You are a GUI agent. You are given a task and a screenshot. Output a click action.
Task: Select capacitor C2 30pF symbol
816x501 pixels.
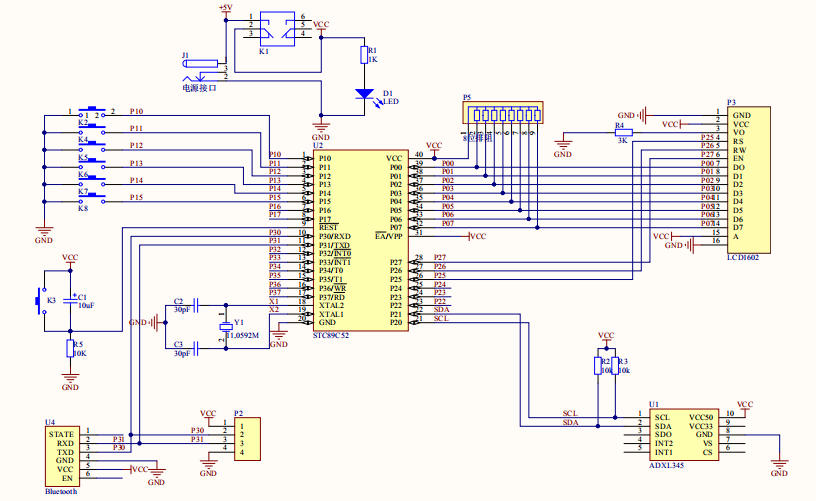click(x=196, y=305)
